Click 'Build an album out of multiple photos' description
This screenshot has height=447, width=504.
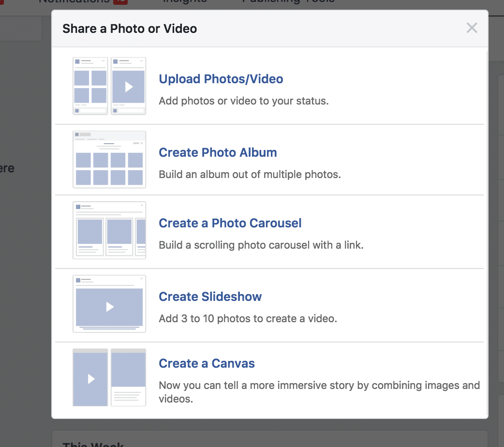point(250,174)
